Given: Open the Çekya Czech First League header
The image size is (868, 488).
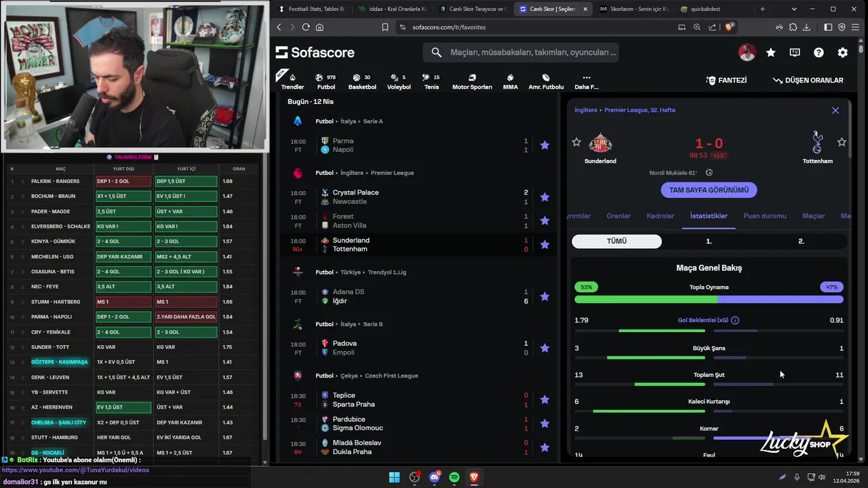Looking at the screenshot, I should (366, 376).
